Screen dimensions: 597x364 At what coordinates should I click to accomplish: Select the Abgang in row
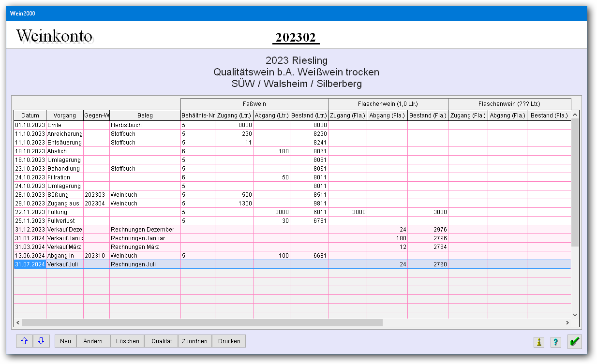[x=292, y=256]
